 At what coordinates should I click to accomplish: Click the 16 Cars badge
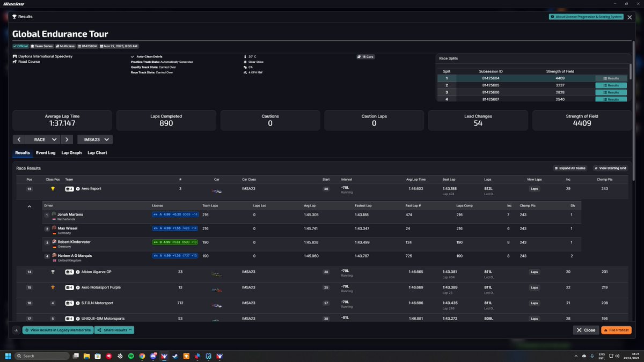click(365, 56)
